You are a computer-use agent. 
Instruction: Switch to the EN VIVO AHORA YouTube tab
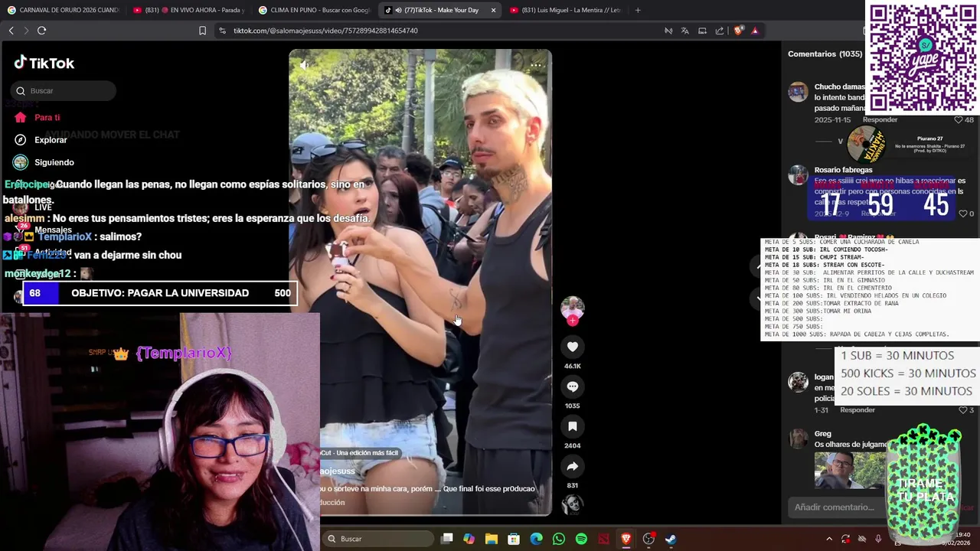click(x=188, y=10)
